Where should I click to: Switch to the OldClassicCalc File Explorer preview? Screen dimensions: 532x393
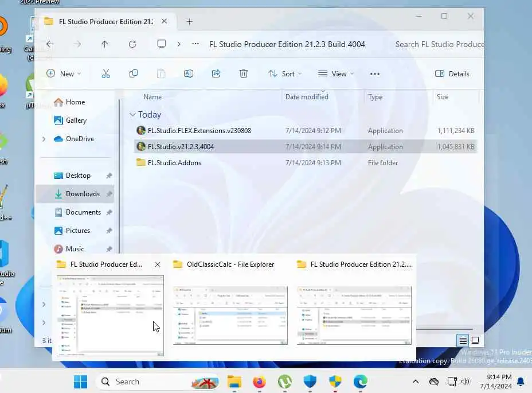pos(230,315)
